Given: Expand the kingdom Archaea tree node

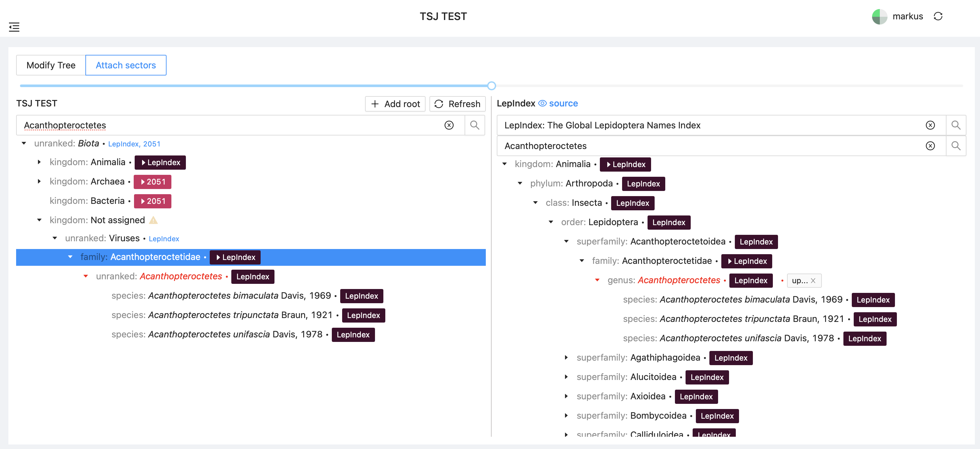Looking at the screenshot, I should pyautogui.click(x=39, y=182).
